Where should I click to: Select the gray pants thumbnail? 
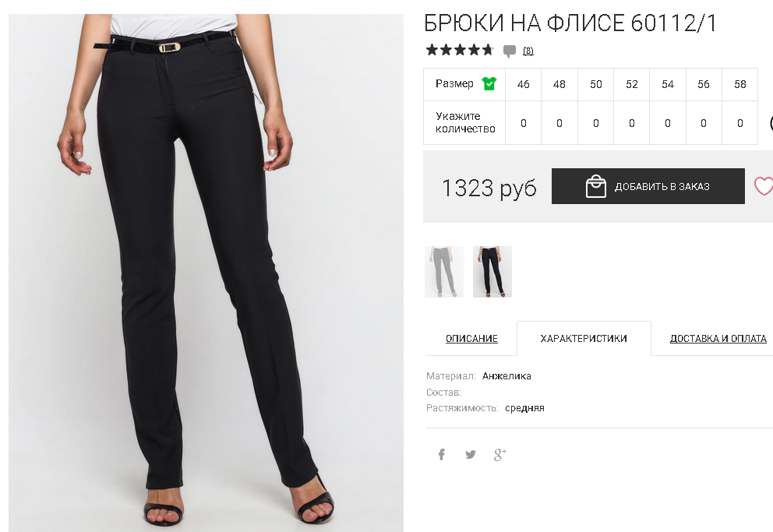click(444, 272)
